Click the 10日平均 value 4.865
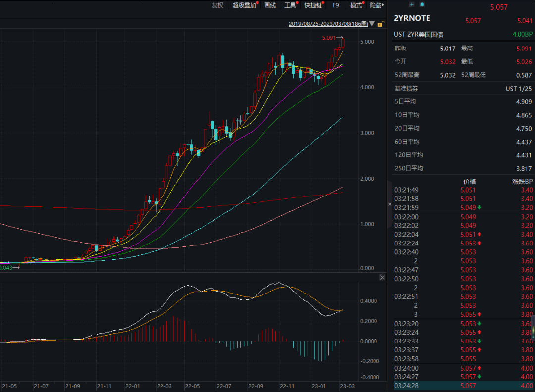The width and height of the screenshot is (535, 392). [524, 115]
